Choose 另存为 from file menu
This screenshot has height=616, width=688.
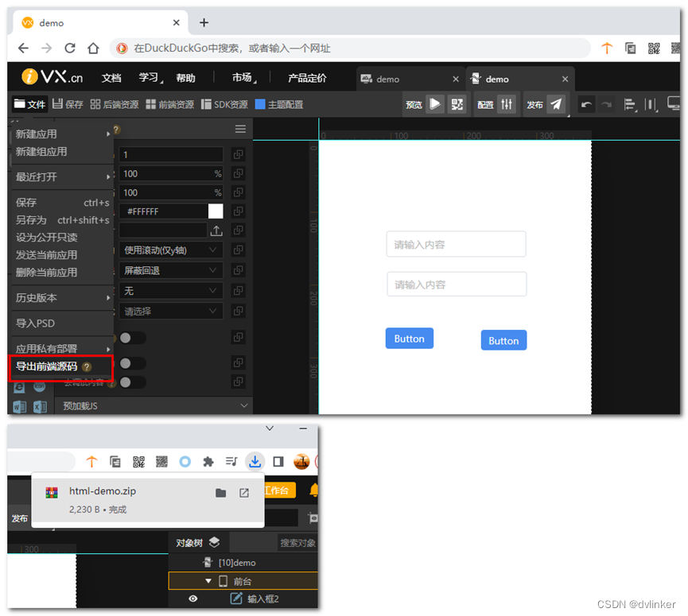tap(62, 219)
